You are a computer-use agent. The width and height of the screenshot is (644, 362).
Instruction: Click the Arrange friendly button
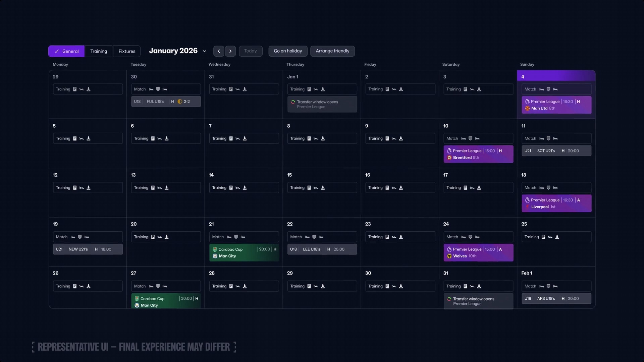(x=332, y=51)
